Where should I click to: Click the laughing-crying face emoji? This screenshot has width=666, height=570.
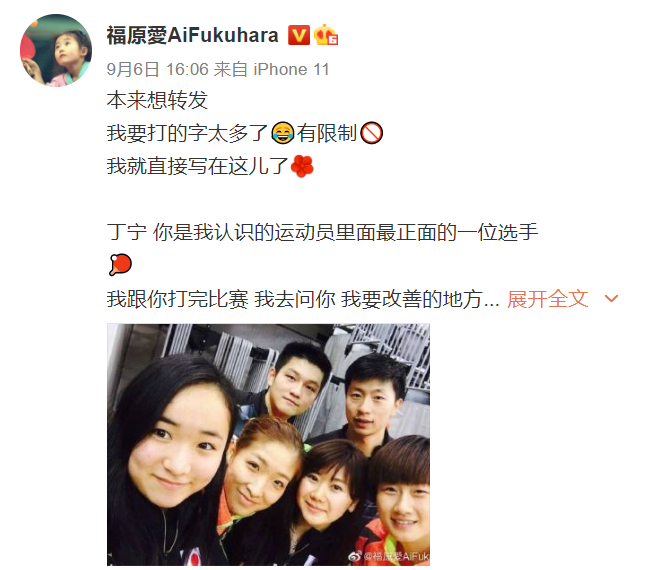[282, 133]
